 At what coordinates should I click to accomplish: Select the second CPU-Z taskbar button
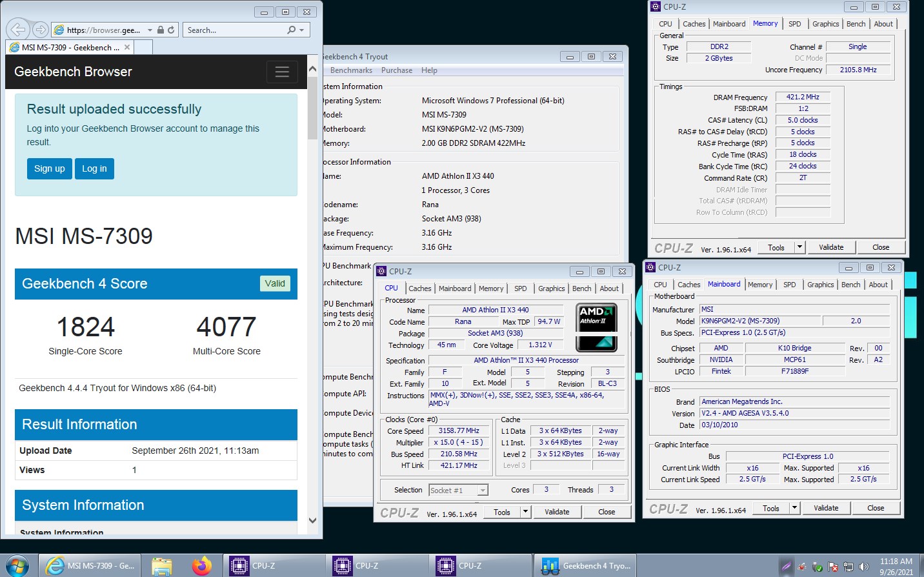pyautogui.click(x=378, y=566)
